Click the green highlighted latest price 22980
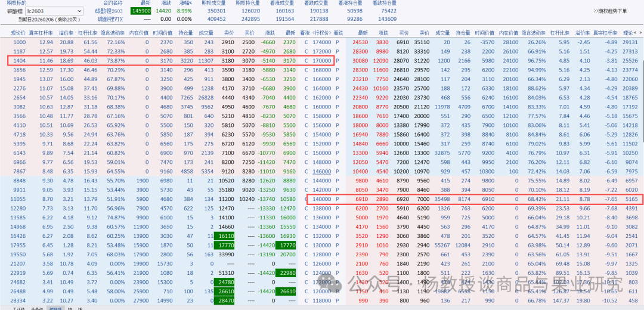This screenshot has height=310, width=644. tap(287, 273)
